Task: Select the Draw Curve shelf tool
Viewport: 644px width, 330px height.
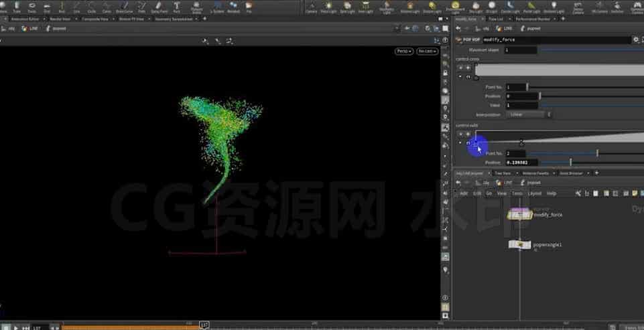Action: point(124,7)
